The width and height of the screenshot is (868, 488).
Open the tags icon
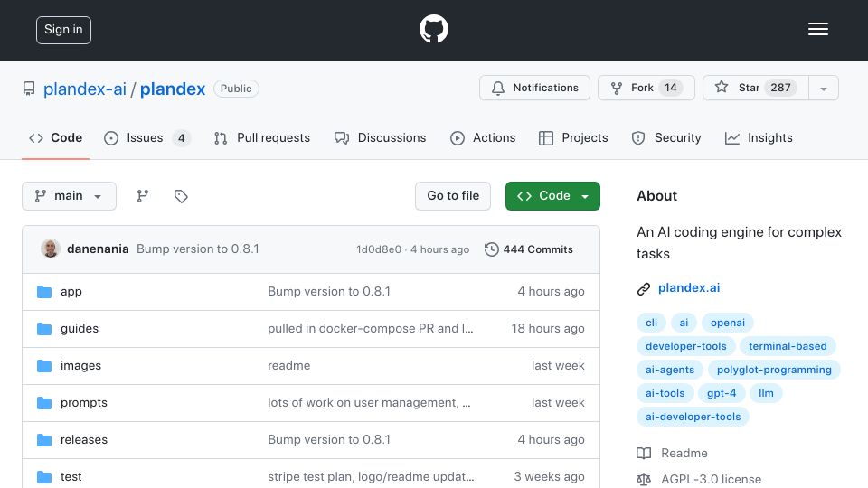[x=181, y=196]
